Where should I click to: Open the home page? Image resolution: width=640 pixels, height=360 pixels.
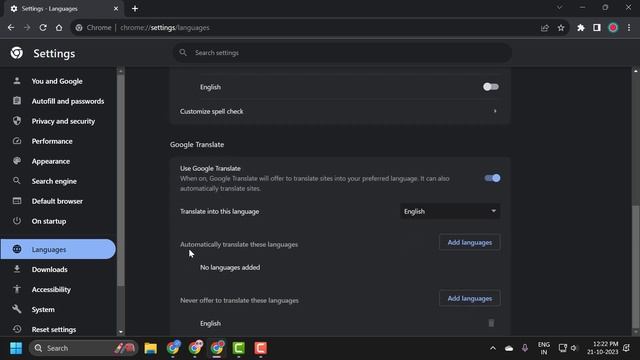point(59,27)
